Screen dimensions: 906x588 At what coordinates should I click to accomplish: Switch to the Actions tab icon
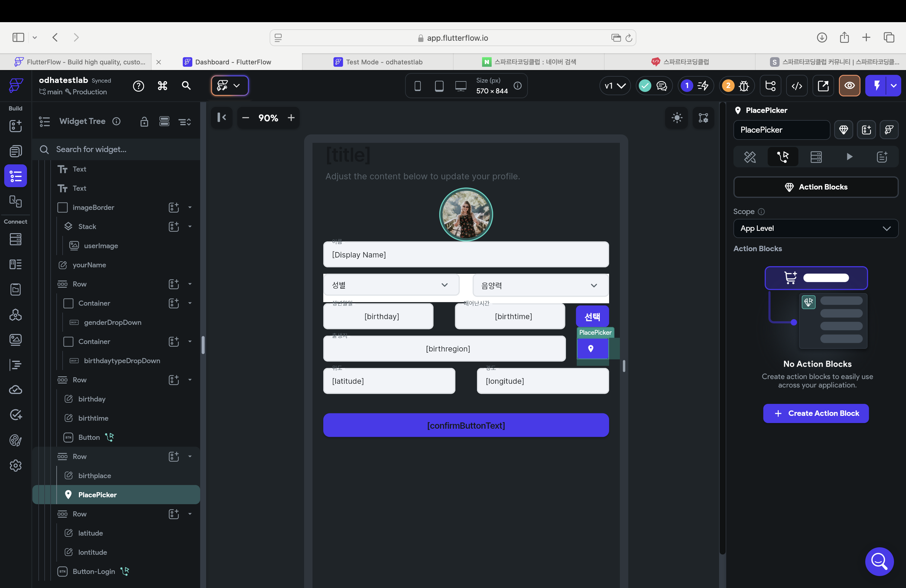(783, 157)
